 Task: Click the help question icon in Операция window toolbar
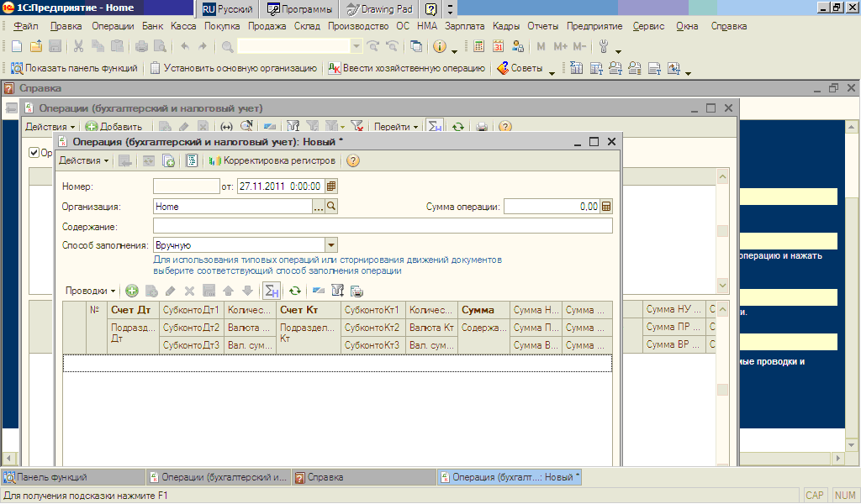pos(353,160)
